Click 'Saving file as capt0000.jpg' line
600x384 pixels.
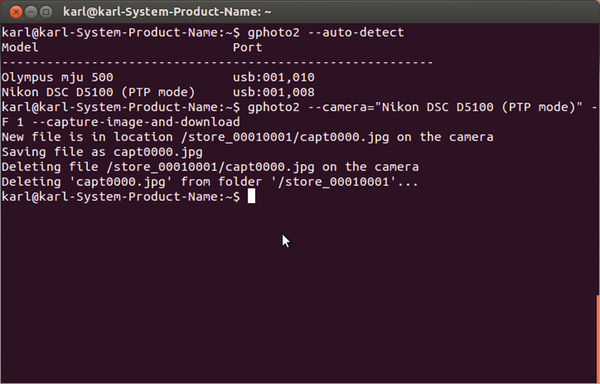[x=102, y=152]
